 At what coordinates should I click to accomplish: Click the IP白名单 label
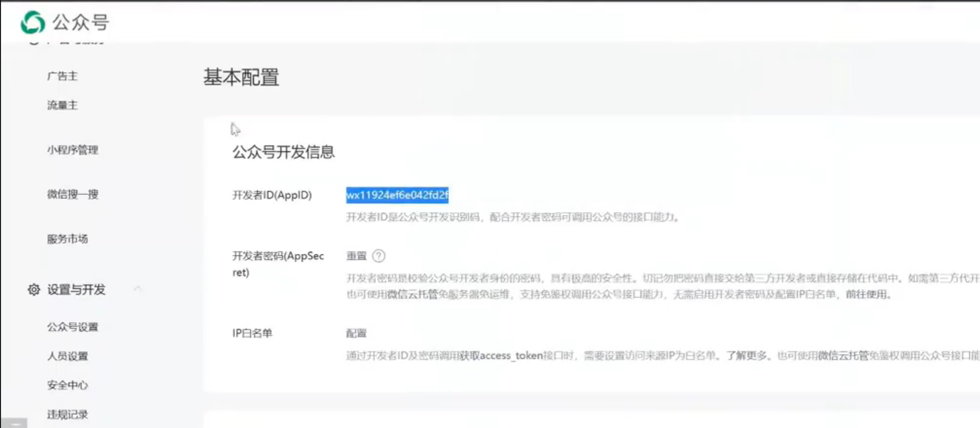click(252, 333)
